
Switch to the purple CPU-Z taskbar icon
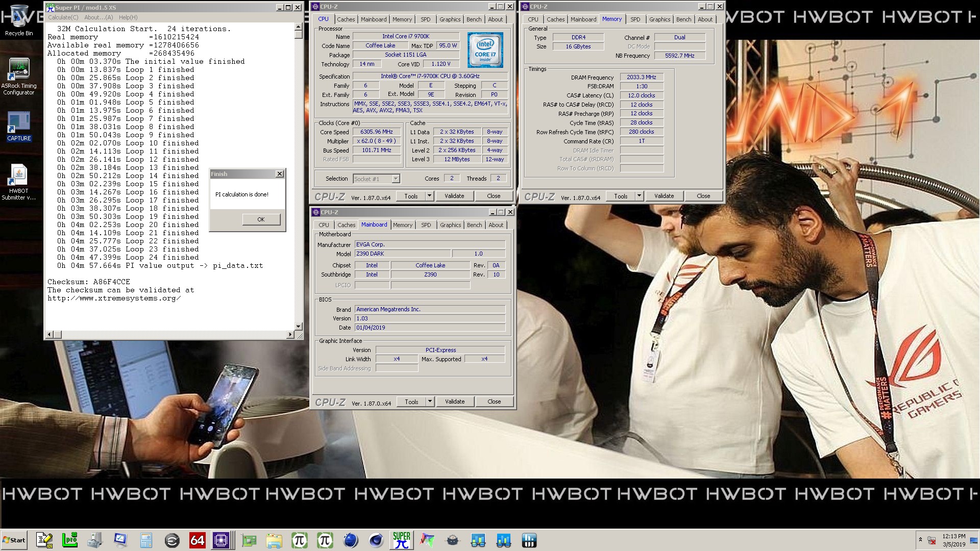coord(222,540)
